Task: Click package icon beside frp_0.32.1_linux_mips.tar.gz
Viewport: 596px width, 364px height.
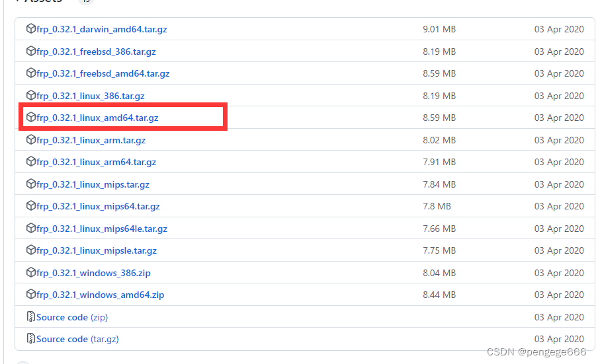Action: pyautogui.click(x=31, y=184)
